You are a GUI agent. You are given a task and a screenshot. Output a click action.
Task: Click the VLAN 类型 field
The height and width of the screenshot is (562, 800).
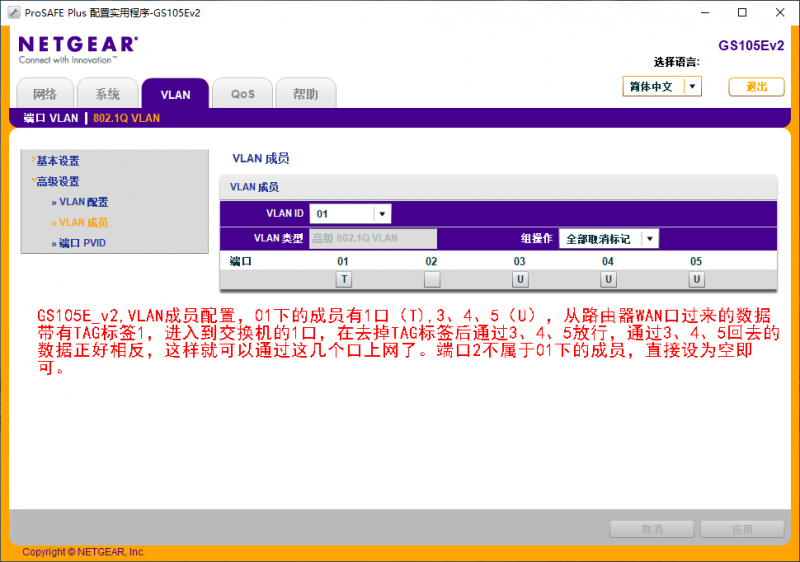point(373,238)
